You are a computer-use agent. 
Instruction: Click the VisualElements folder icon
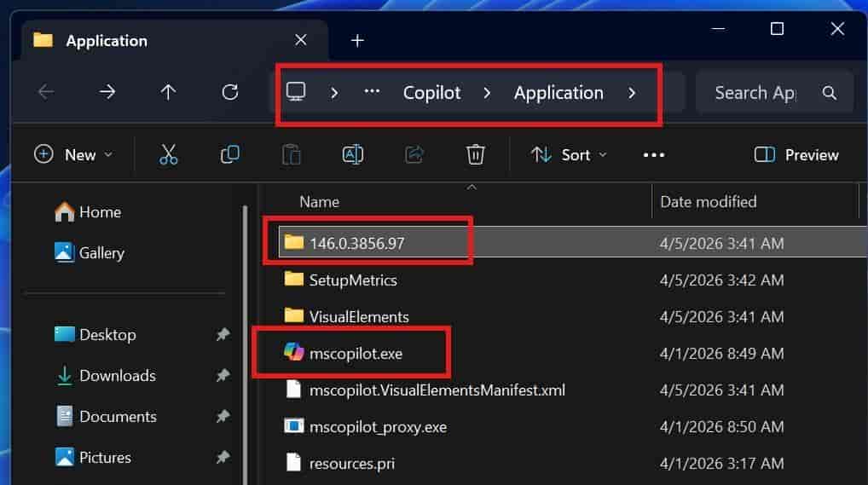(x=293, y=315)
